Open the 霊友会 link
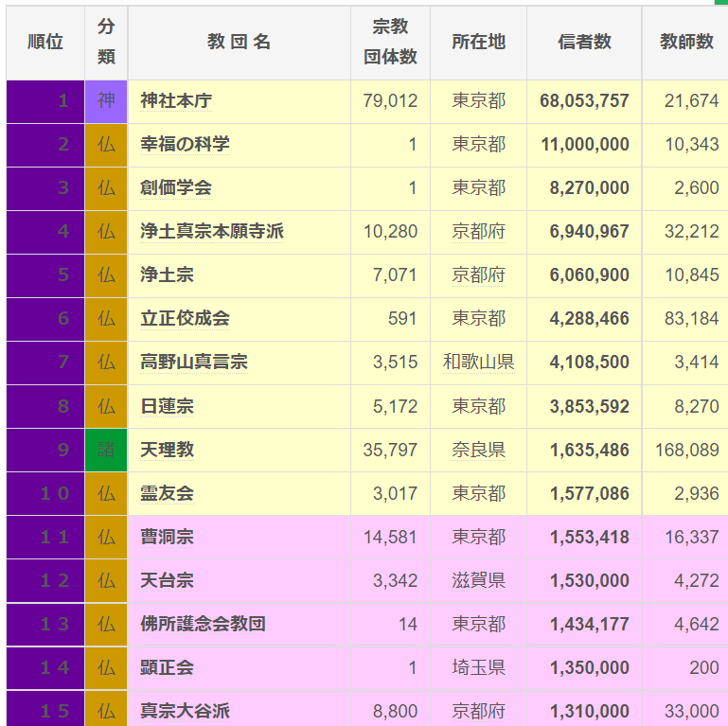728x726 pixels. click(167, 493)
